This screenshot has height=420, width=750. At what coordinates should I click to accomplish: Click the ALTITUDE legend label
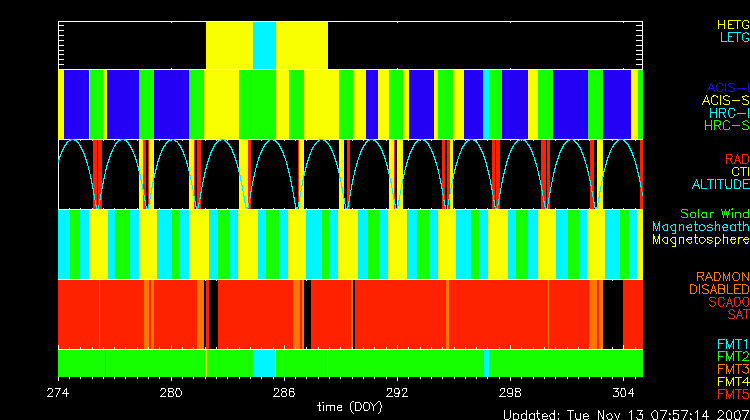(x=720, y=185)
